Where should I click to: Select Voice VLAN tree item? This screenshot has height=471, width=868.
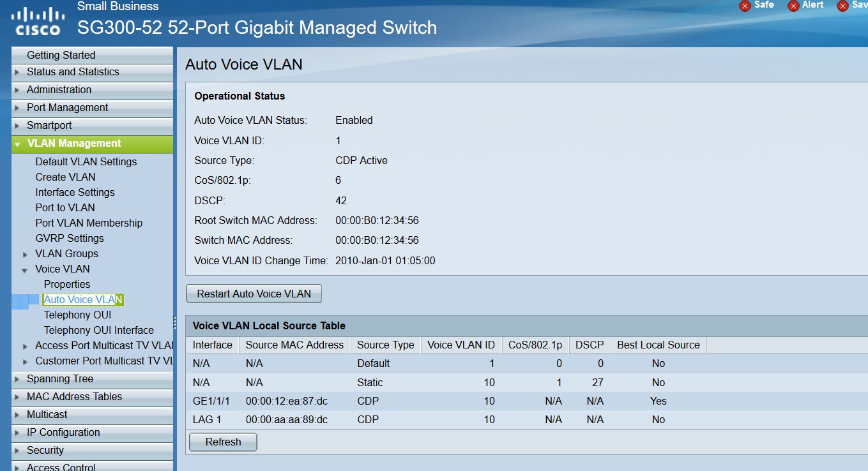pos(63,269)
